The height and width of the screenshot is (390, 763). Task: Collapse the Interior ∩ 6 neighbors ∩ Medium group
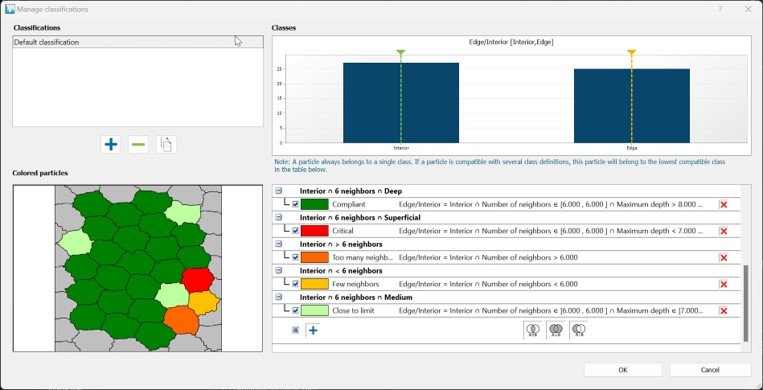click(279, 297)
